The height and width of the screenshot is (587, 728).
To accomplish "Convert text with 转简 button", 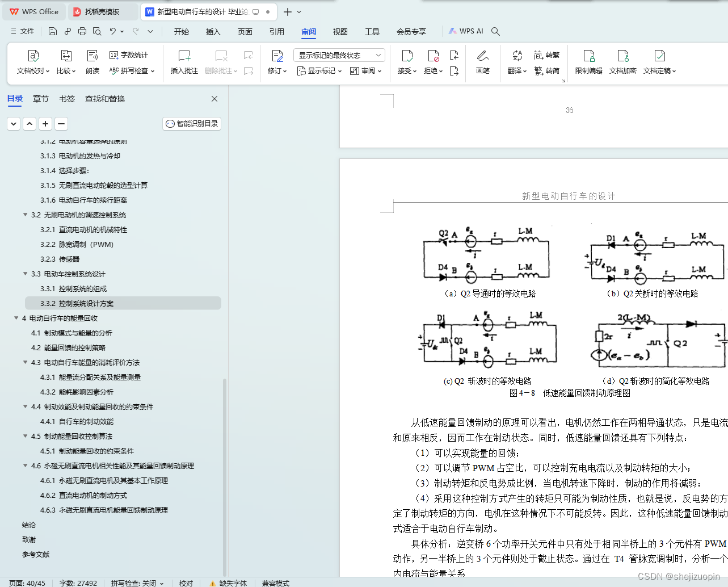I will [x=547, y=71].
